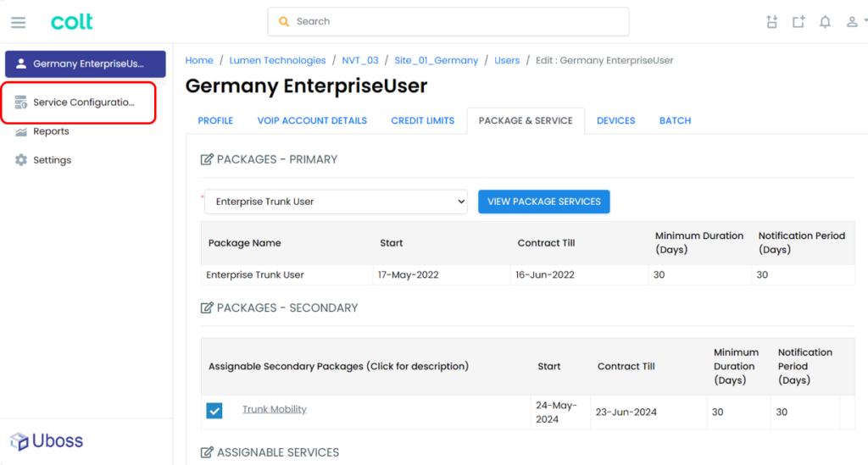The width and height of the screenshot is (868, 465).
Task: Click the colt logo
Action: click(72, 21)
